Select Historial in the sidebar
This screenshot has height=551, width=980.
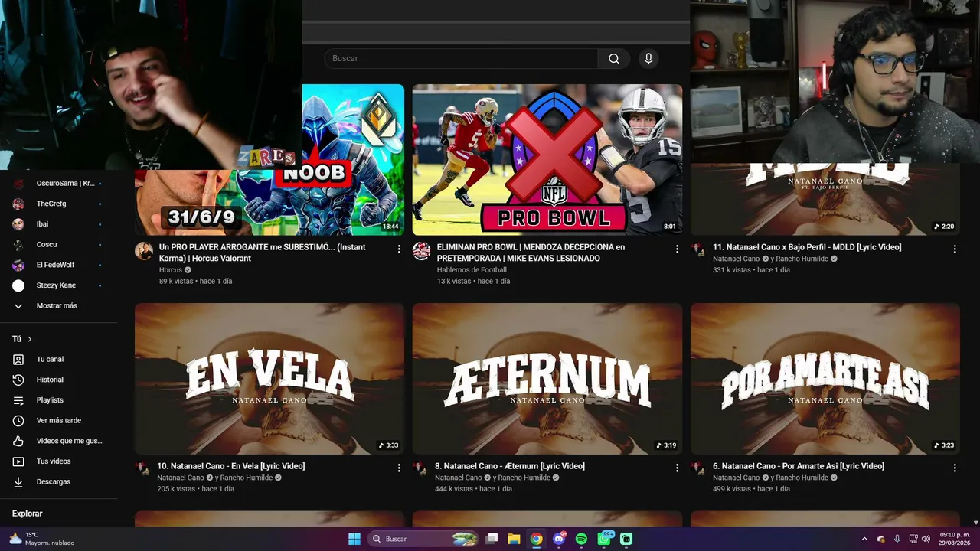(51, 380)
